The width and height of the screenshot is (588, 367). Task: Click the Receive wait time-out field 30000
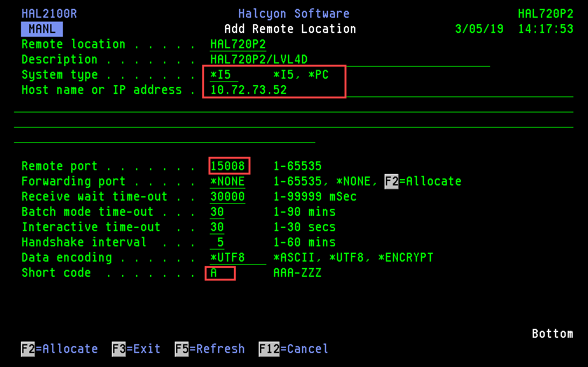(228, 197)
